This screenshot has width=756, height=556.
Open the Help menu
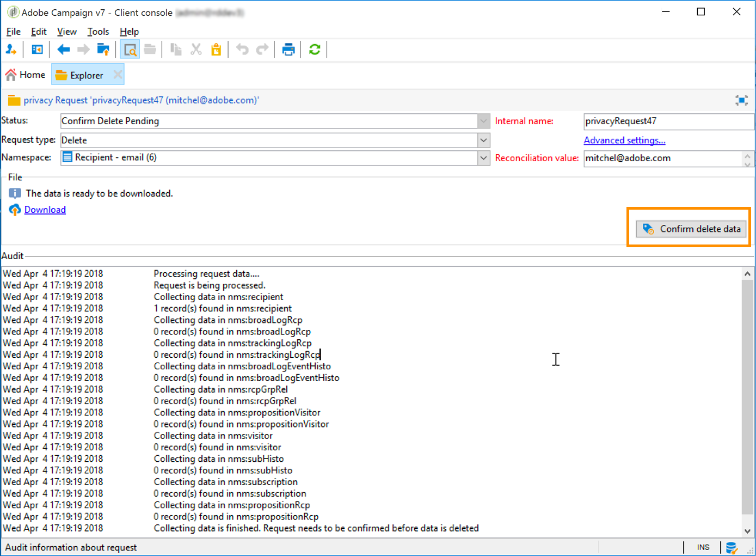130,32
